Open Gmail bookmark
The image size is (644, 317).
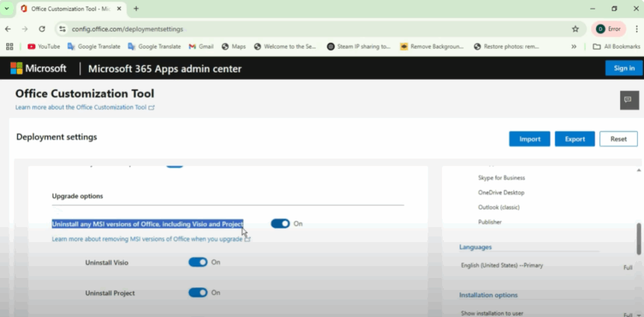tap(201, 47)
